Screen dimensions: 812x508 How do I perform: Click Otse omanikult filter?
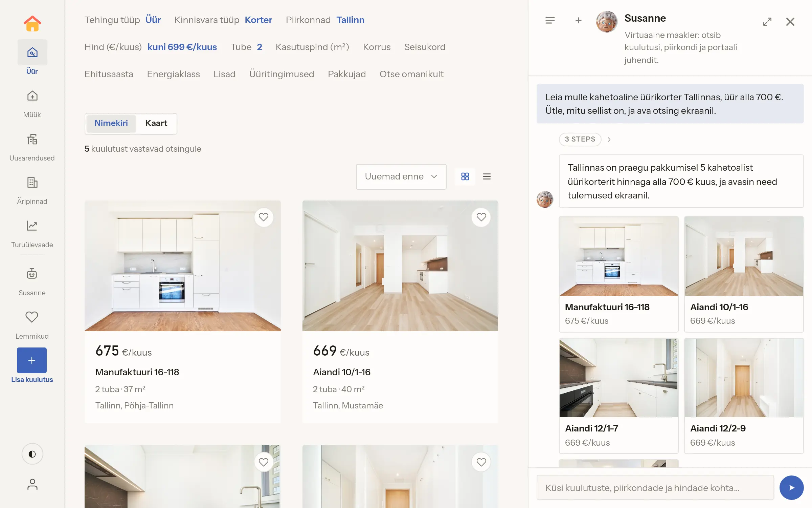coord(411,74)
